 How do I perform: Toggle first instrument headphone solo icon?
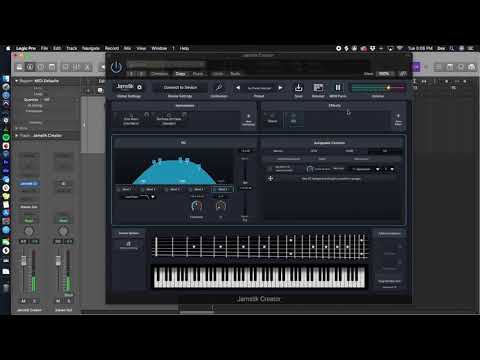(146, 115)
